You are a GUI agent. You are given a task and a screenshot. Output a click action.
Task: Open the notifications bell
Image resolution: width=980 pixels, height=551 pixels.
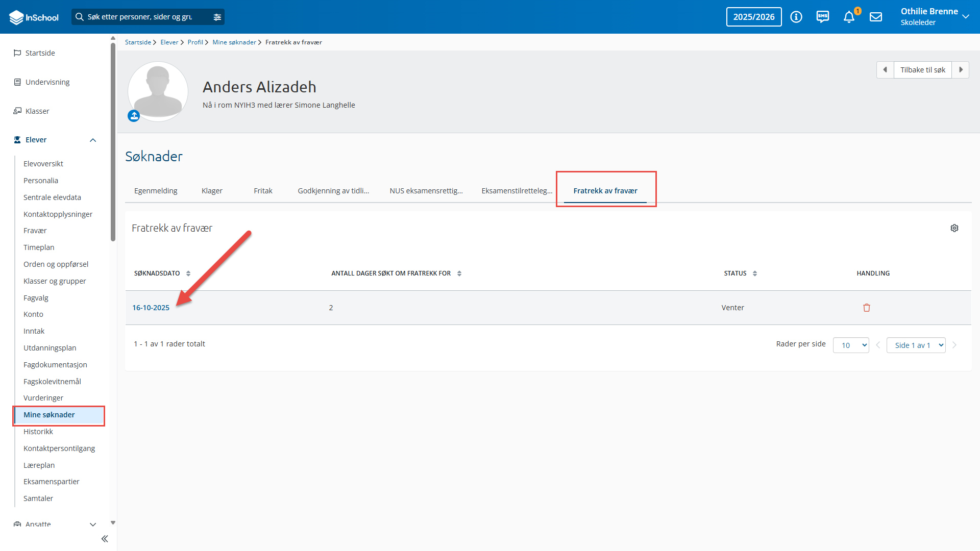pyautogui.click(x=849, y=17)
